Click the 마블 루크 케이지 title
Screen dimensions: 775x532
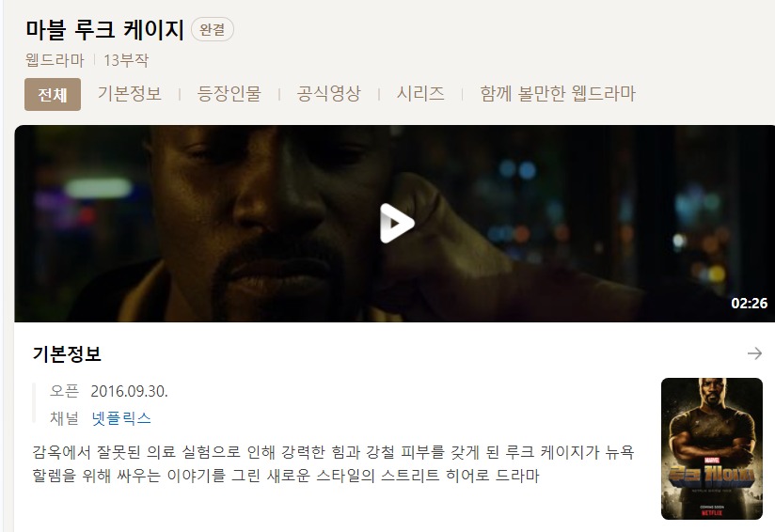pyautogui.click(x=104, y=30)
